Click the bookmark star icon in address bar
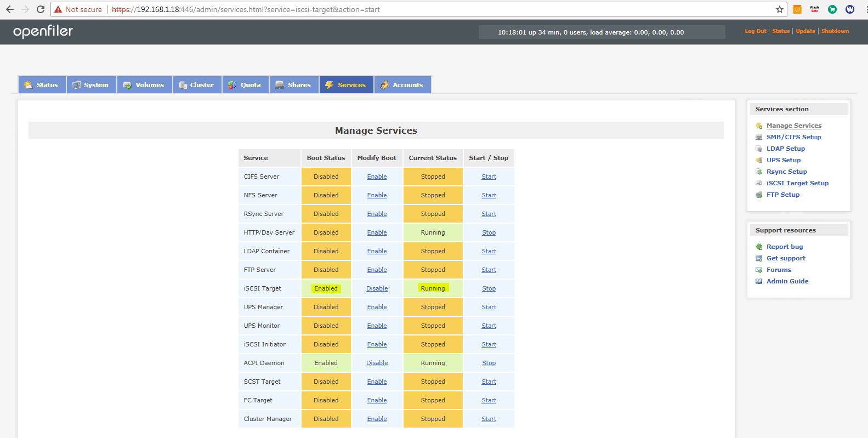868x438 pixels. tap(779, 9)
